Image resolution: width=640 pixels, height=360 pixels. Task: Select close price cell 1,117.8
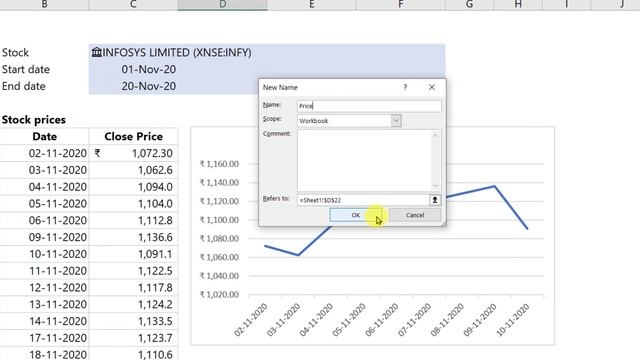click(133, 287)
